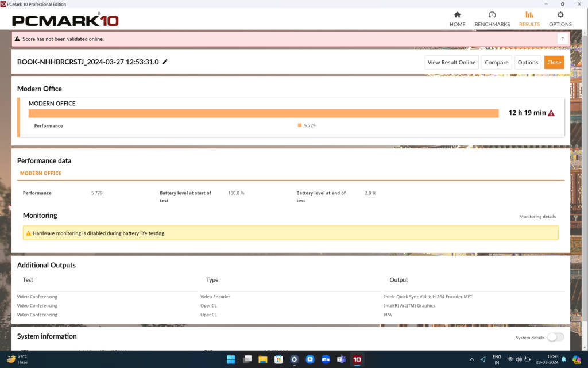Image resolution: width=588 pixels, height=368 pixels.
Task: Click View Result Online button
Action: pos(451,62)
